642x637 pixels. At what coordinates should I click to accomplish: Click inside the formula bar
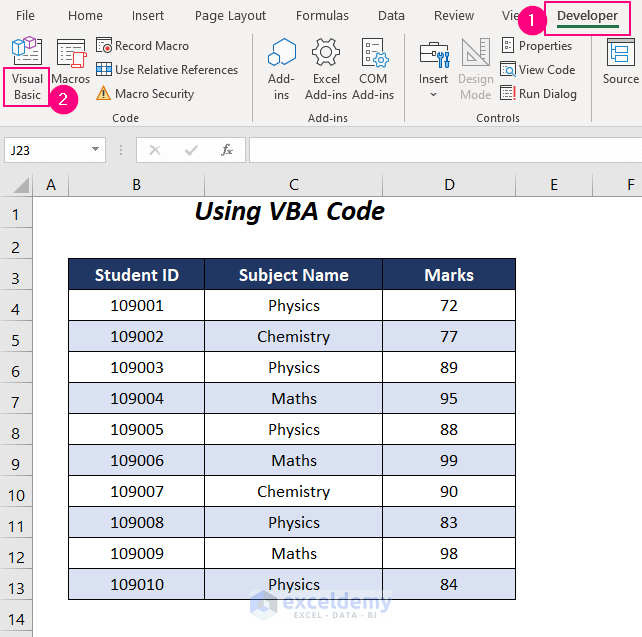click(445, 150)
